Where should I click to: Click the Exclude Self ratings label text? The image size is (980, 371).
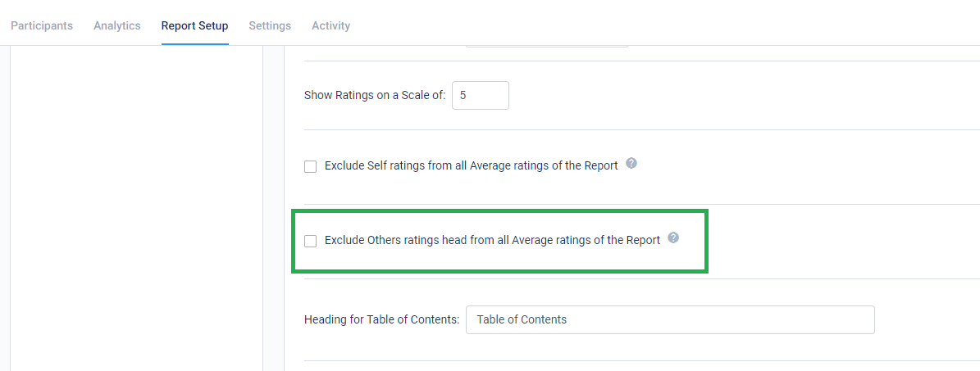coord(472,166)
